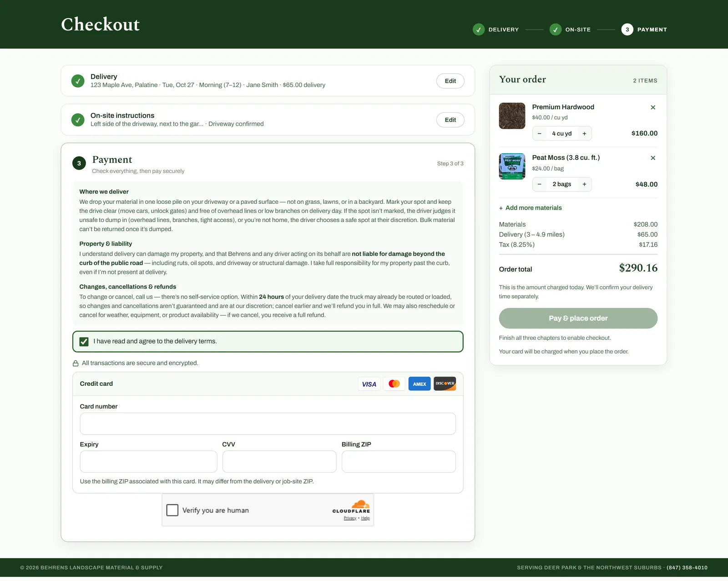
Task: Click Peat Moss (3.8 cu. ft.) product name
Action: pos(566,158)
